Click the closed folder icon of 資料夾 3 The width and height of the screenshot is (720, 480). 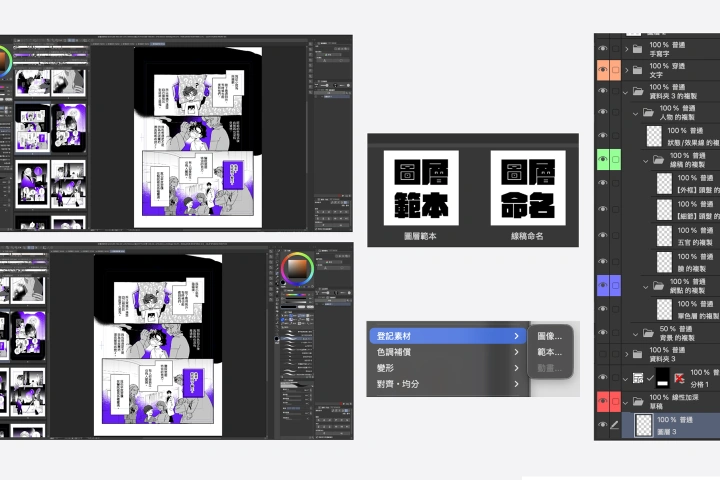pyautogui.click(x=637, y=354)
